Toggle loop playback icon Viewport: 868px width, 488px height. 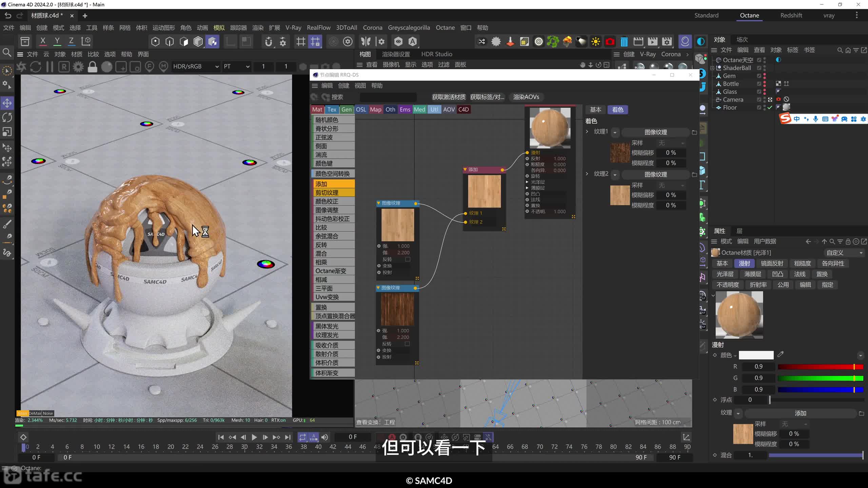[x=302, y=437]
